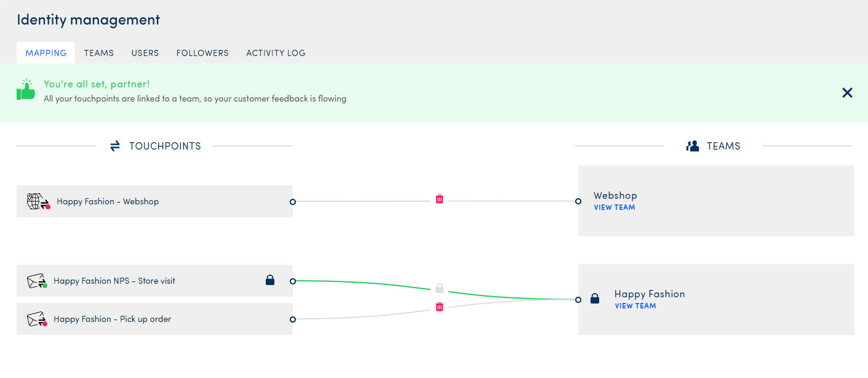Delete the Webshop touchpoint connection
Screen dimensions: 868x378
pos(439,199)
